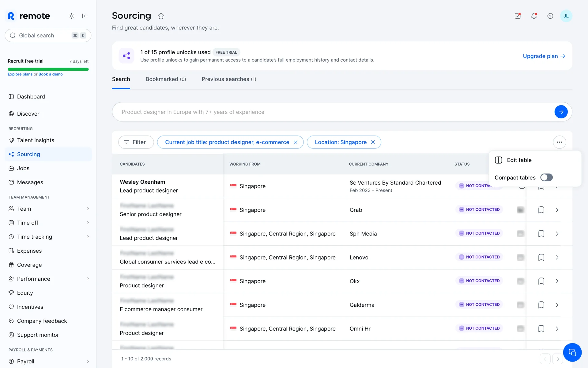The width and height of the screenshot is (588, 368).
Task: Select Edit table from the menu
Action: [x=519, y=160]
